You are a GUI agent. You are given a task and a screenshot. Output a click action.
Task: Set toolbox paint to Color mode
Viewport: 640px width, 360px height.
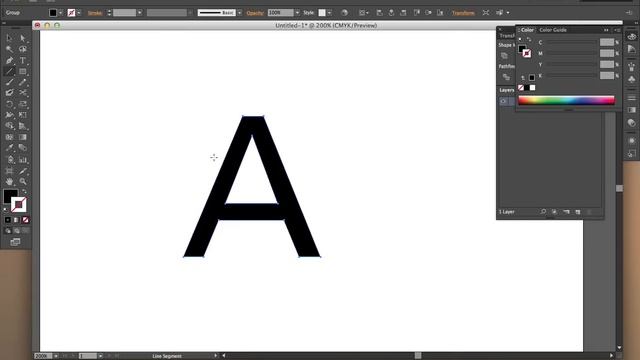[x=8, y=220]
